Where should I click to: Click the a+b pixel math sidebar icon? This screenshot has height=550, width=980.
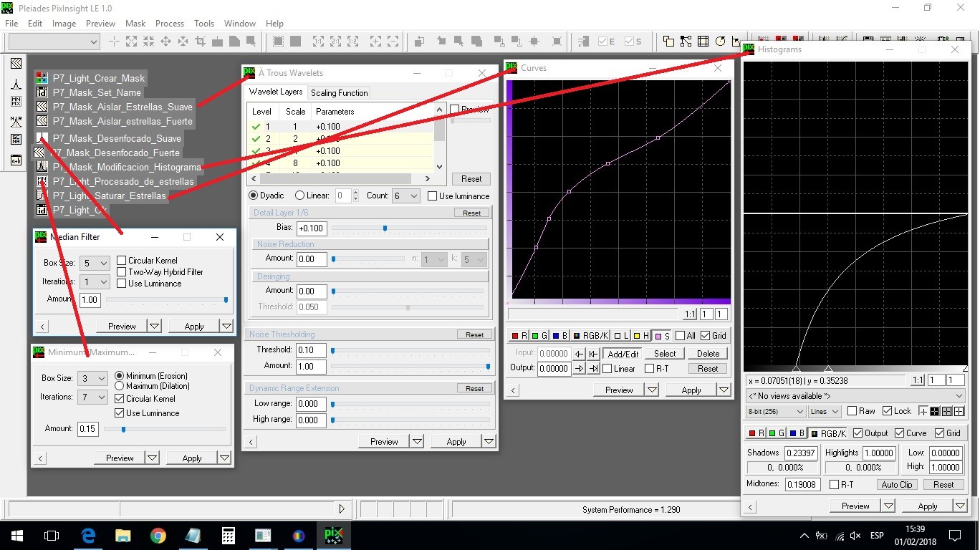click(16, 160)
